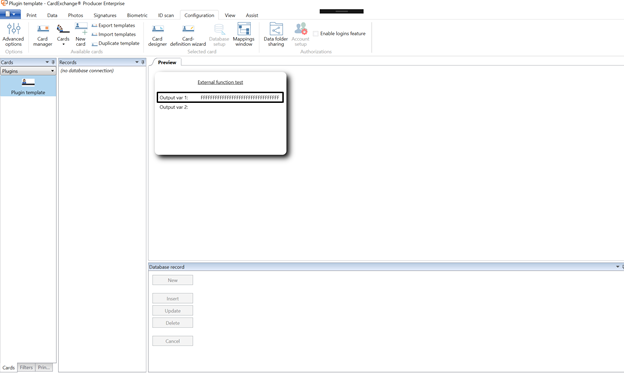
Task: Start the Card-definition wizard
Action: pos(188,35)
